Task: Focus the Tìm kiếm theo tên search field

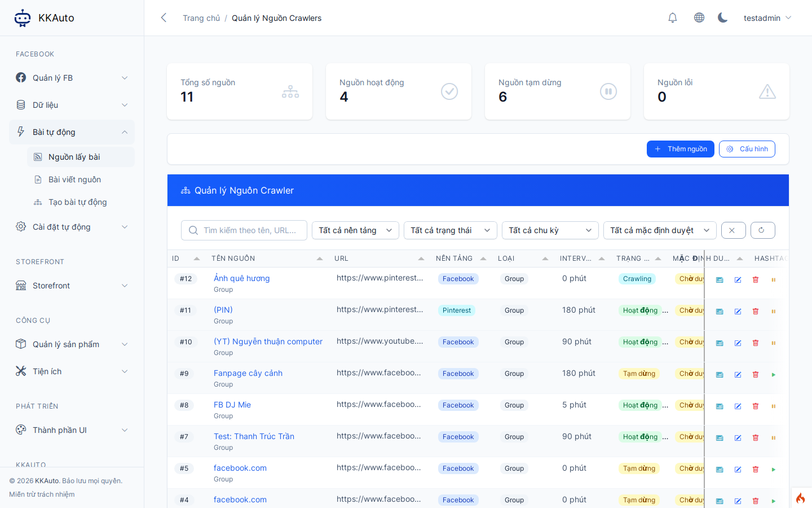Action: (244, 230)
